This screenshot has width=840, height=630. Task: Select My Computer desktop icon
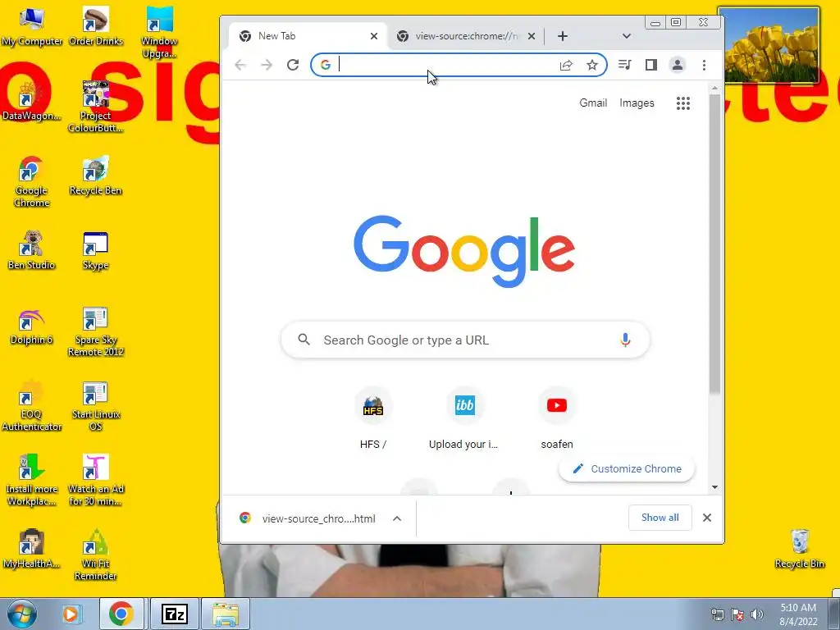(32, 26)
